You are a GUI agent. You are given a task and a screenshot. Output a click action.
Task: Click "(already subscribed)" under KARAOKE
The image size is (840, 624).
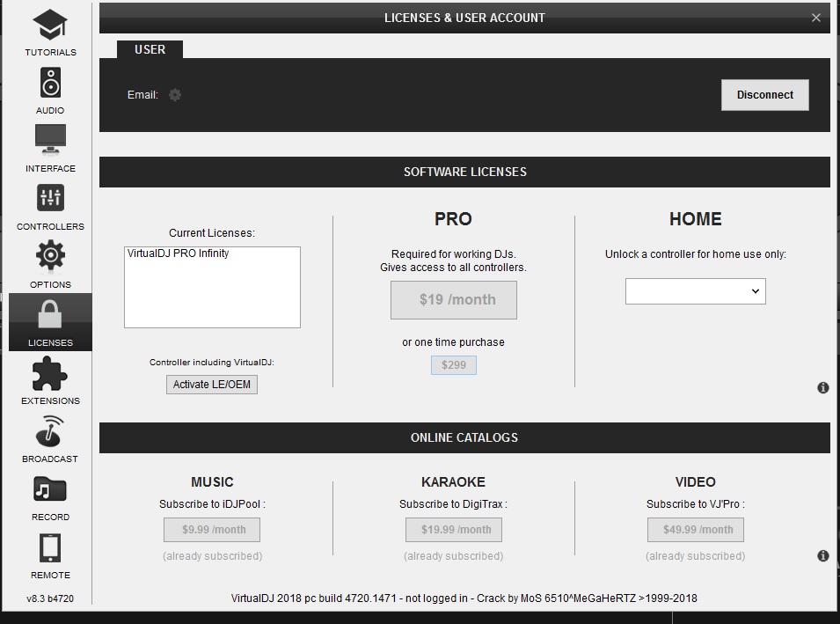tap(453, 556)
